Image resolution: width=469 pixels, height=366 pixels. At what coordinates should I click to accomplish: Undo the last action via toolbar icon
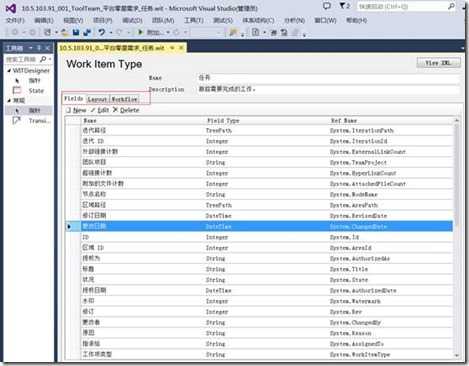point(102,32)
